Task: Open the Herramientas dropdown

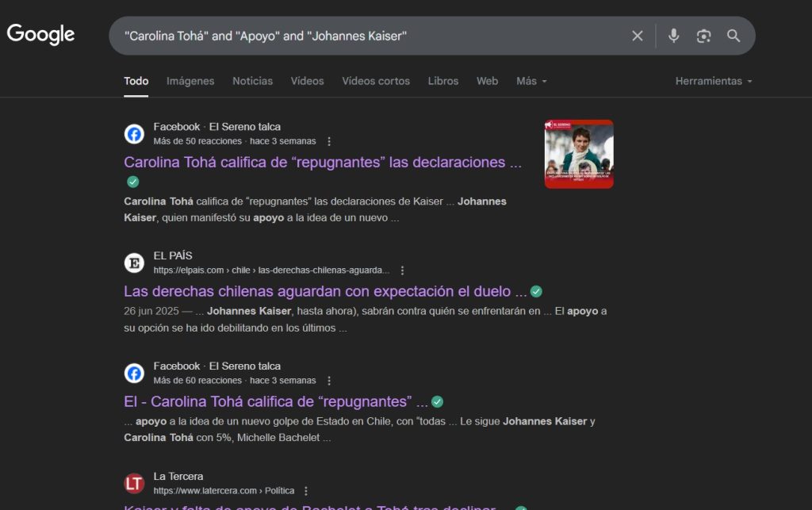Action: point(714,81)
